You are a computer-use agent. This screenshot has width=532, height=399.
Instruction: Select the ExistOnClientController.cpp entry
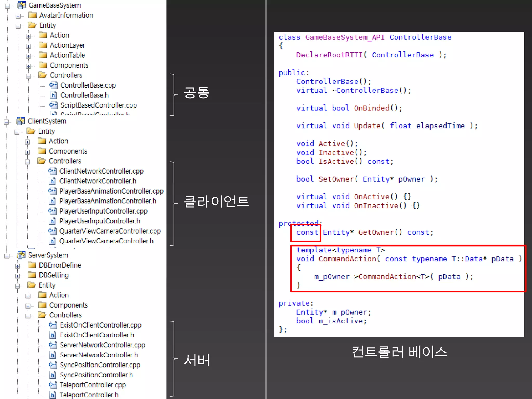coord(101,325)
